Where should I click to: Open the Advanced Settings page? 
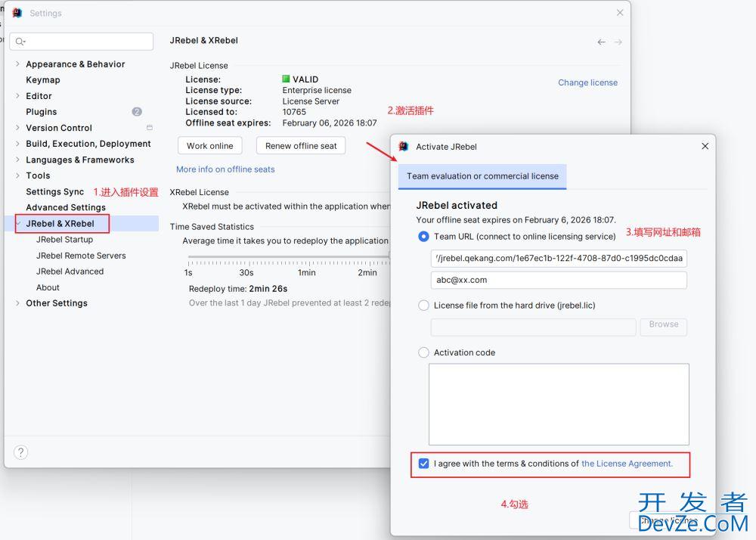(66, 207)
